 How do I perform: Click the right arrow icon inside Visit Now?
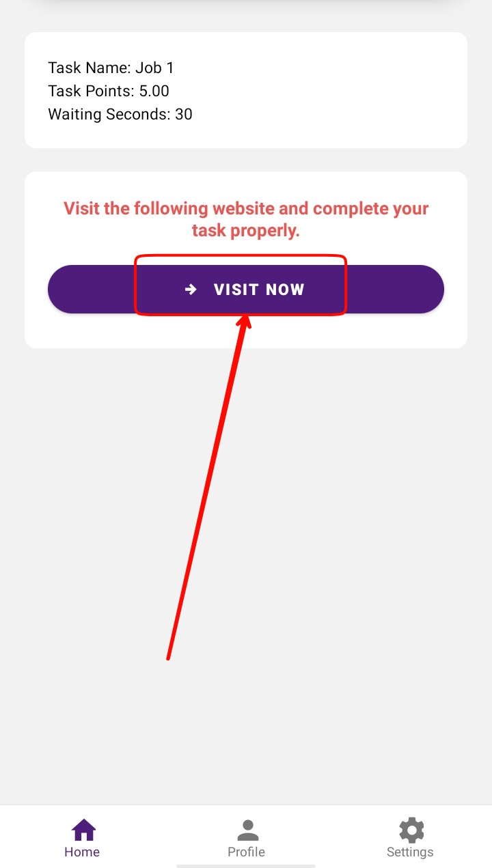pos(191,290)
